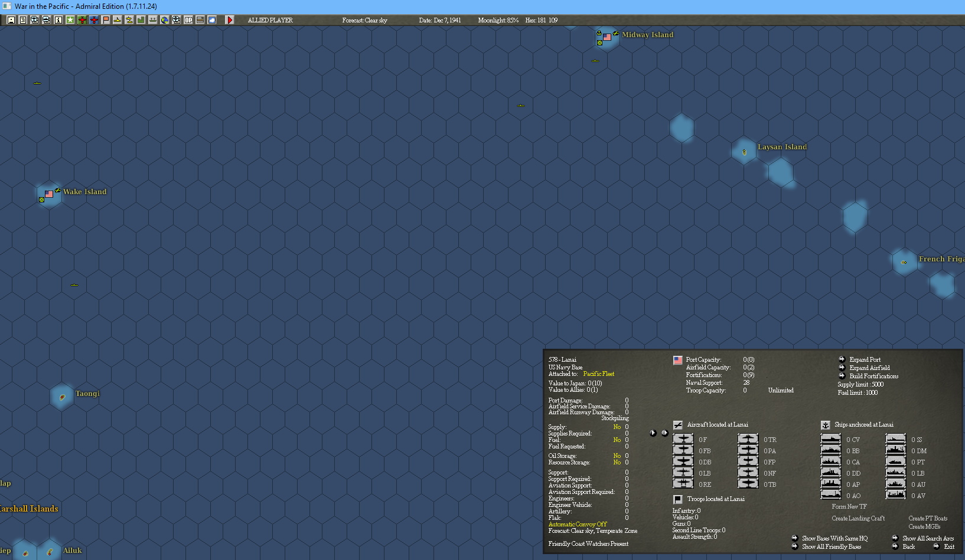The height and width of the screenshot is (560, 965).
Task: Open the document list toolbar icon
Action: pyautogui.click(x=23, y=20)
